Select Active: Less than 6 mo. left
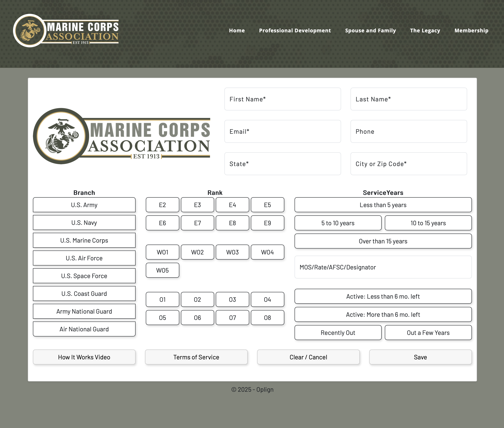This screenshot has width=504, height=428. [x=383, y=296]
